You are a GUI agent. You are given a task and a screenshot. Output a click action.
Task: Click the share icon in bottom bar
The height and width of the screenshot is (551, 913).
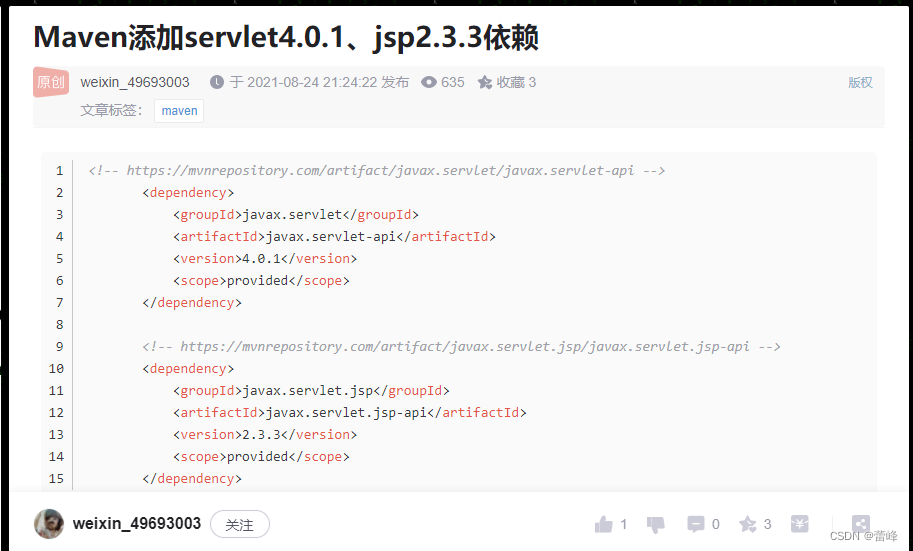click(861, 524)
